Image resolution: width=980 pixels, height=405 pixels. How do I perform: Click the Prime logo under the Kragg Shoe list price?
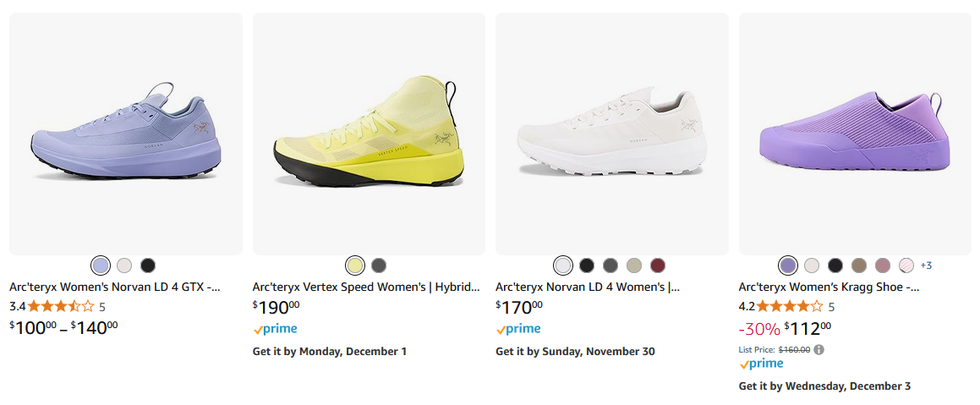click(x=761, y=364)
